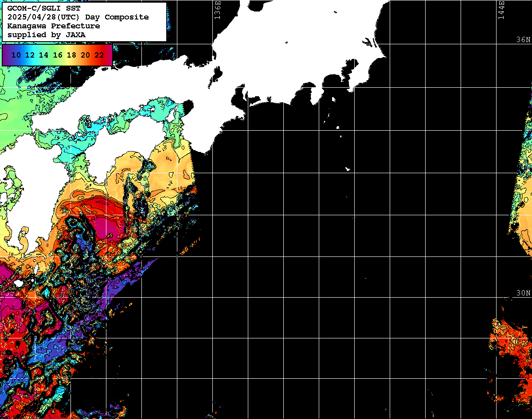The height and width of the screenshot is (419, 532).
Task: Click the "Kanagawa Prefecture" label
Action: [x=54, y=26]
